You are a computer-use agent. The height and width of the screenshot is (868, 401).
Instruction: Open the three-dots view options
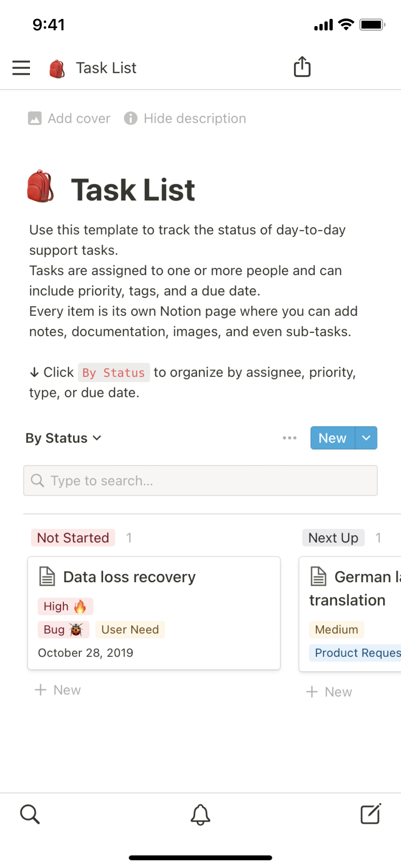[289, 438]
